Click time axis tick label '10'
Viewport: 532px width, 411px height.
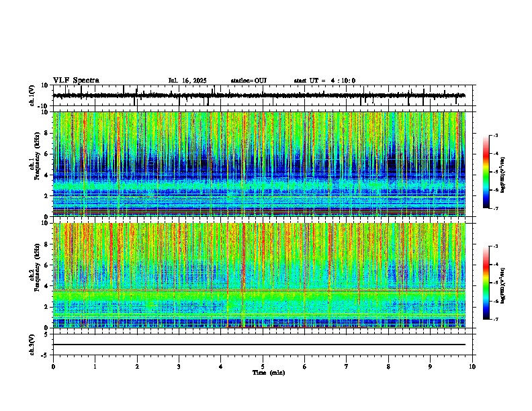pos(472,367)
